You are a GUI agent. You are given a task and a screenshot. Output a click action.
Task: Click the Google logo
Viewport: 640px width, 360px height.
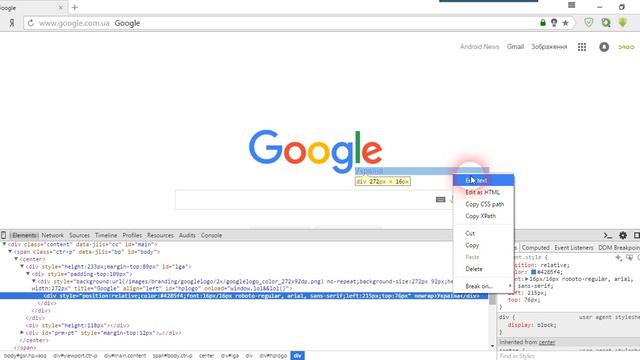[x=316, y=151]
